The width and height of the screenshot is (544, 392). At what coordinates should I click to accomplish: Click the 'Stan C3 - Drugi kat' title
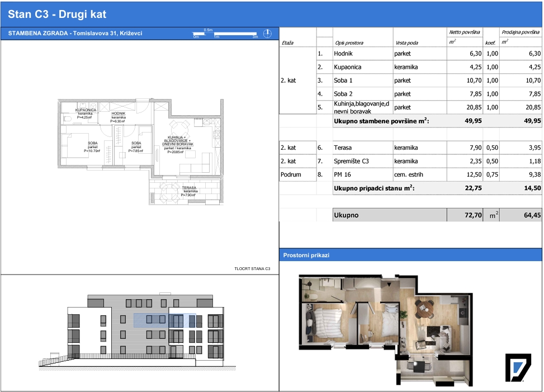point(57,14)
